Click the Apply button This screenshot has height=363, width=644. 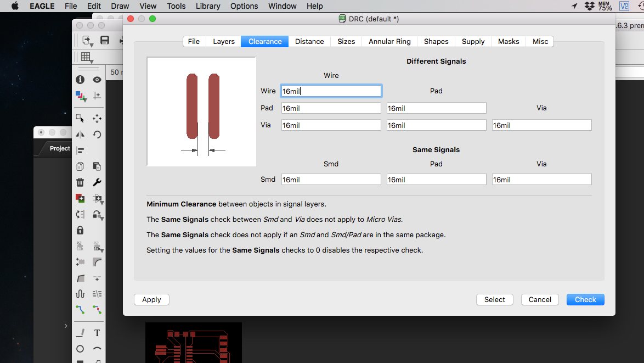[x=151, y=300]
